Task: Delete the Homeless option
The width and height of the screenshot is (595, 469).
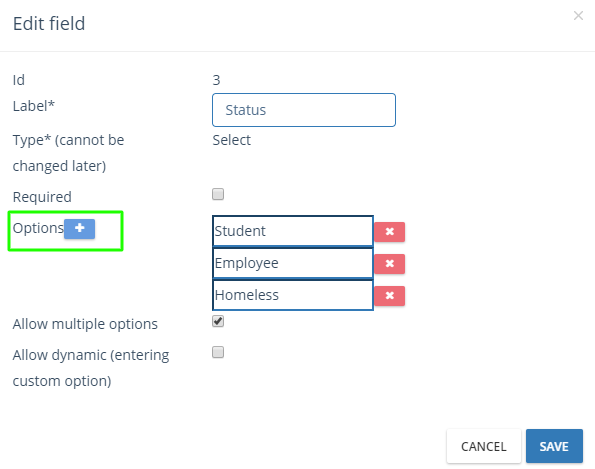Action: (389, 296)
